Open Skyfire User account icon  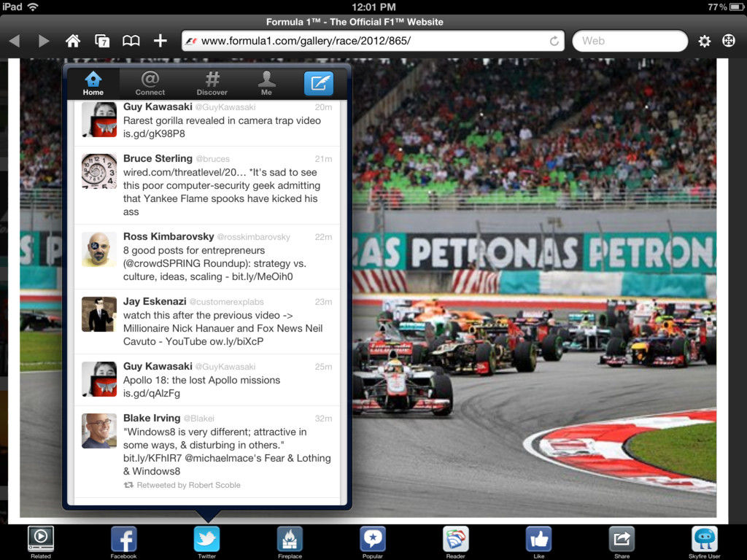705,542
